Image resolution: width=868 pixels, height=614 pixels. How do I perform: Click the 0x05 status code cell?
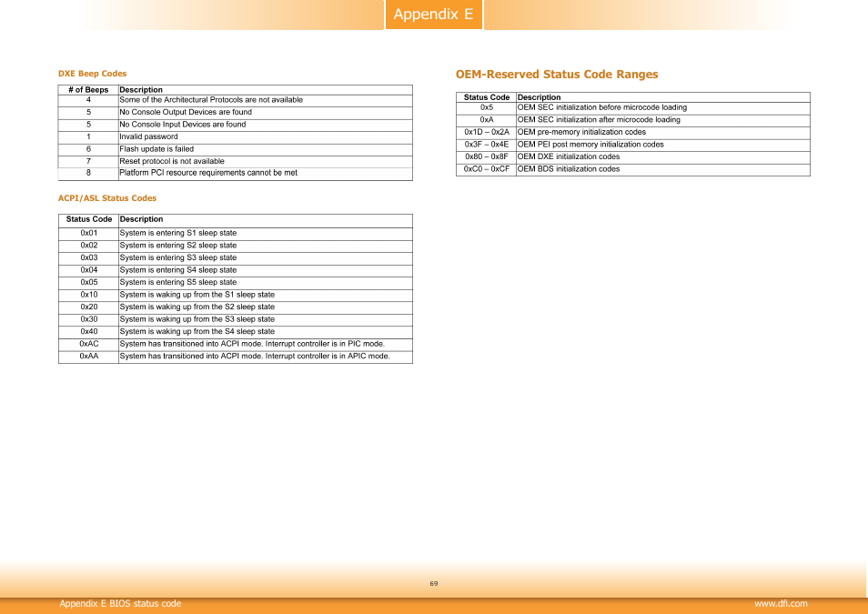pos(88,282)
